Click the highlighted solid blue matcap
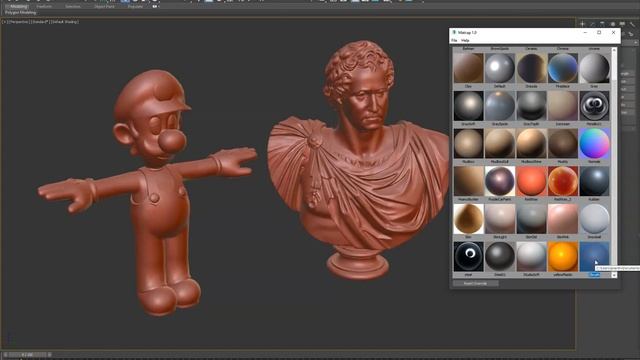The image size is (640, 360). coord(594,256)
